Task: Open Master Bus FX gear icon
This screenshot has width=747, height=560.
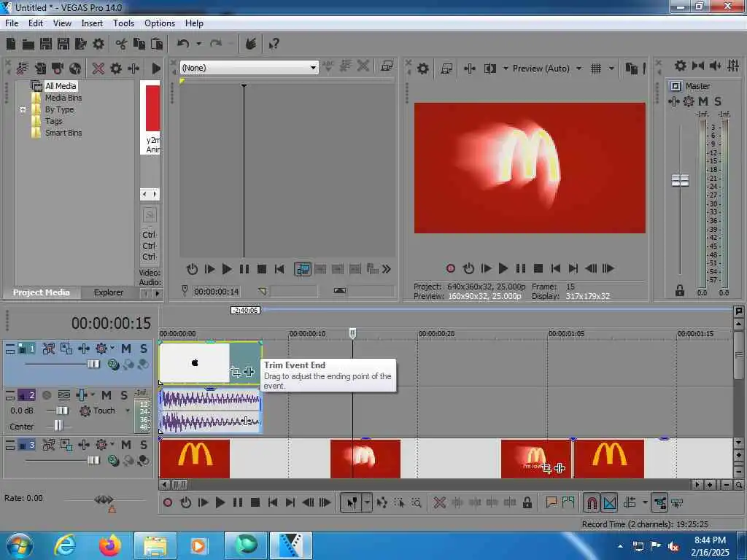Action: point(689,101)
